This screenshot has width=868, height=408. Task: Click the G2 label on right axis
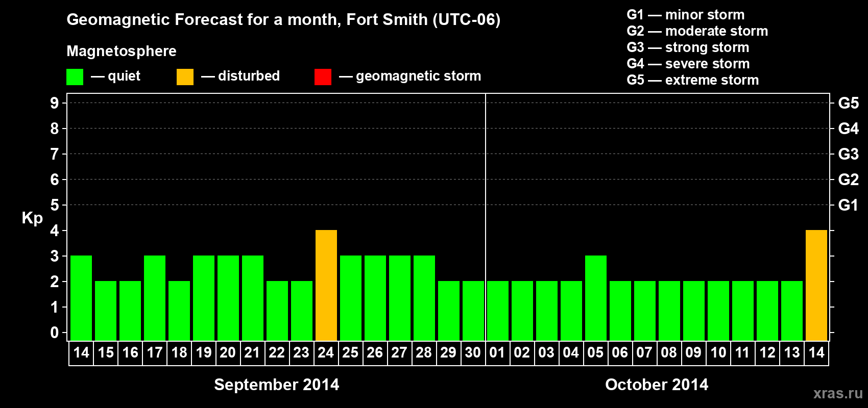(x=849, y=180)
